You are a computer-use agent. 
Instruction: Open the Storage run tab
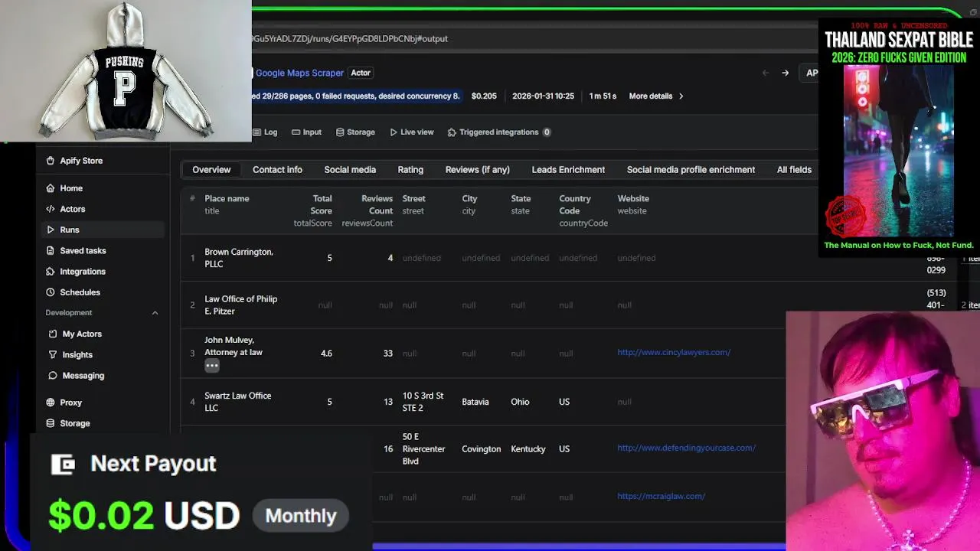[355, 132]
